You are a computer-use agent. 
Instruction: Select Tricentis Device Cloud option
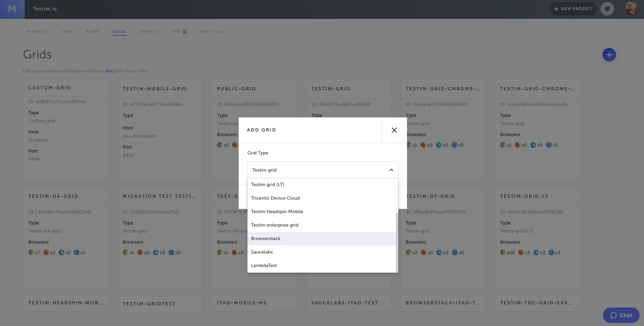(x=321, y=198)
